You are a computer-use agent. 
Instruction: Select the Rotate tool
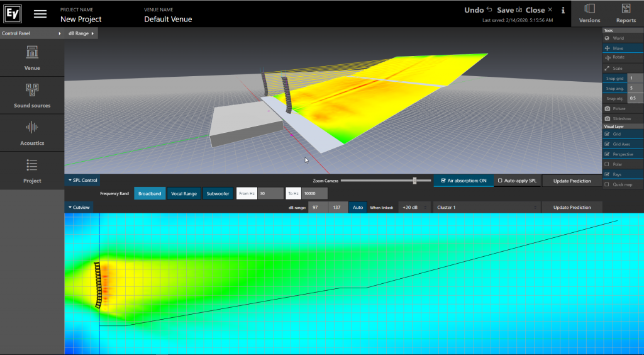[x=623, y=57]
